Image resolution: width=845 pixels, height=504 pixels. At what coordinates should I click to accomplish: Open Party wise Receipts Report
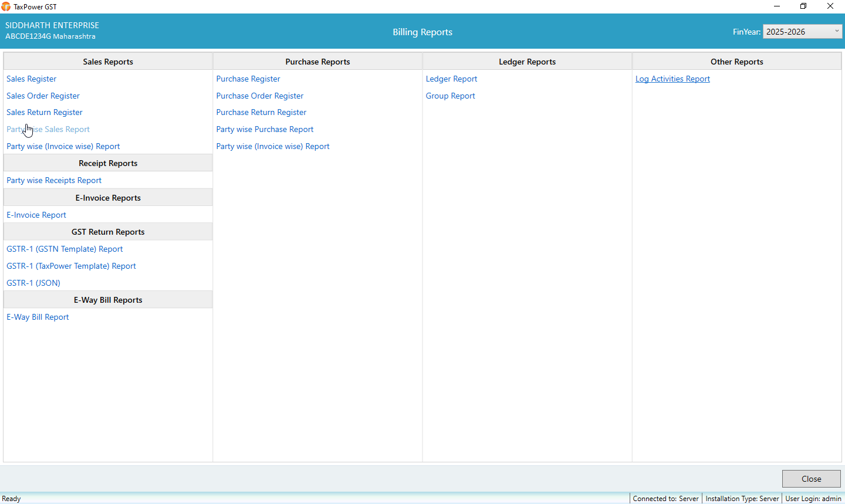[x=54, y=180]
